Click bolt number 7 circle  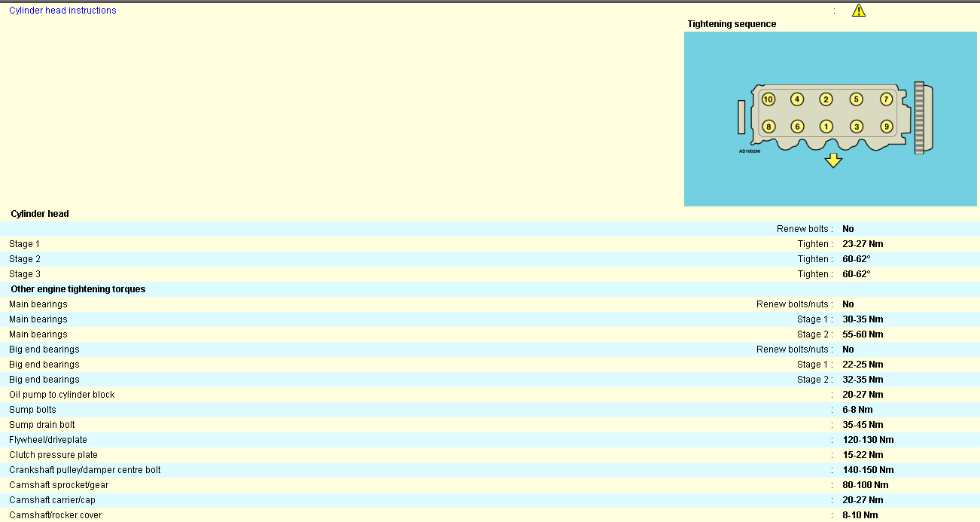tap(887, 99)
